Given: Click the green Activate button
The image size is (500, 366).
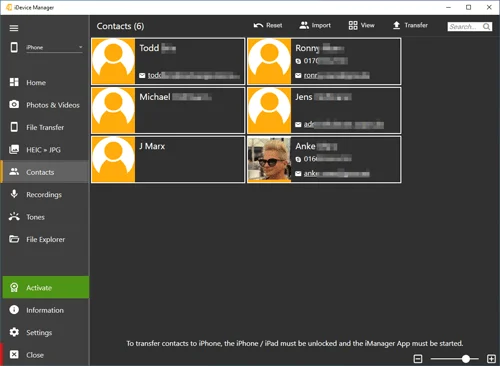Looking at the screenshot, I should (46, 287).
